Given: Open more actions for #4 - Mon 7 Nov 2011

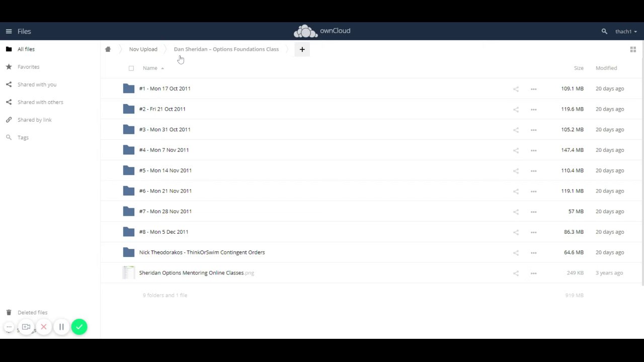Looking at the screenshot, I should point(533,150).
